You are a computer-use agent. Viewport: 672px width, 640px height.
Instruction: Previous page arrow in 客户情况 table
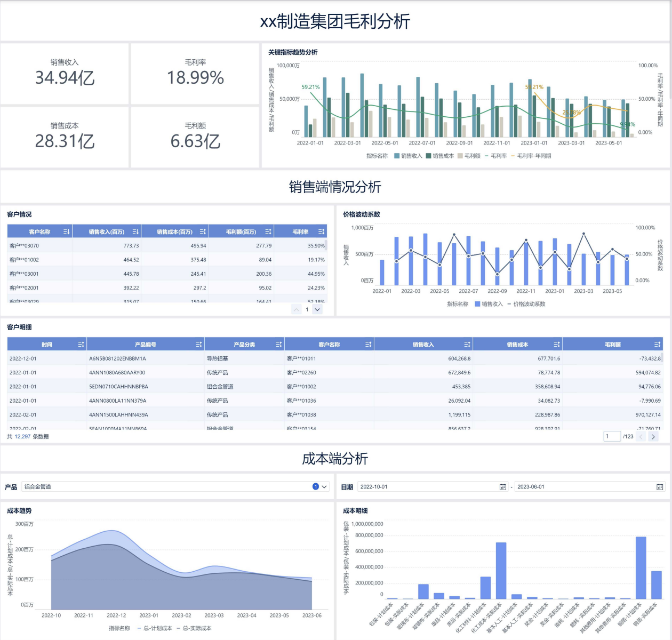pos(297,309)
